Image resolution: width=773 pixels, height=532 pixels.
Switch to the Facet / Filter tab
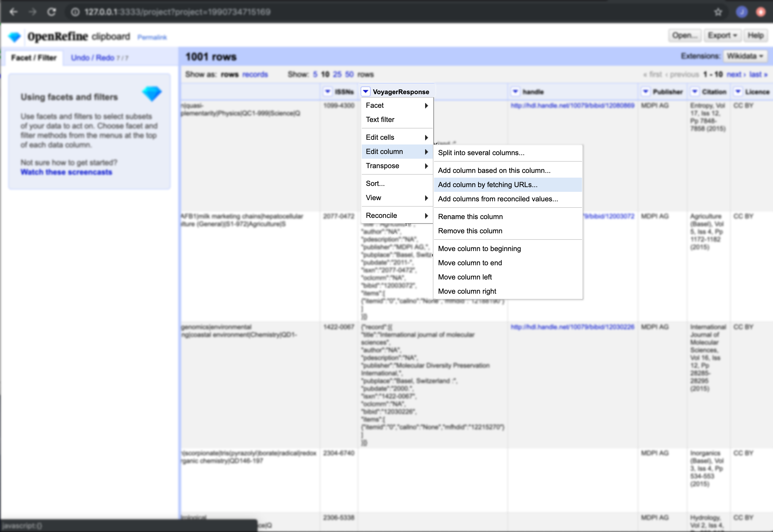(34, 58)
